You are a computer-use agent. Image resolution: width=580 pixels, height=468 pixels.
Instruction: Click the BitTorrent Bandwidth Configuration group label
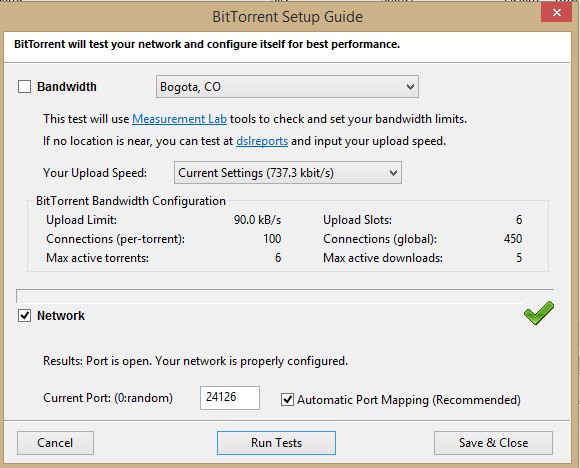click(x=131, y=201)
